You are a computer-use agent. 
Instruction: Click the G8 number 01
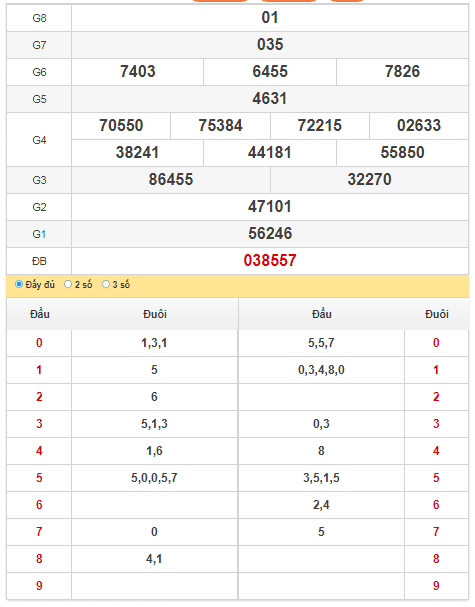270,17
